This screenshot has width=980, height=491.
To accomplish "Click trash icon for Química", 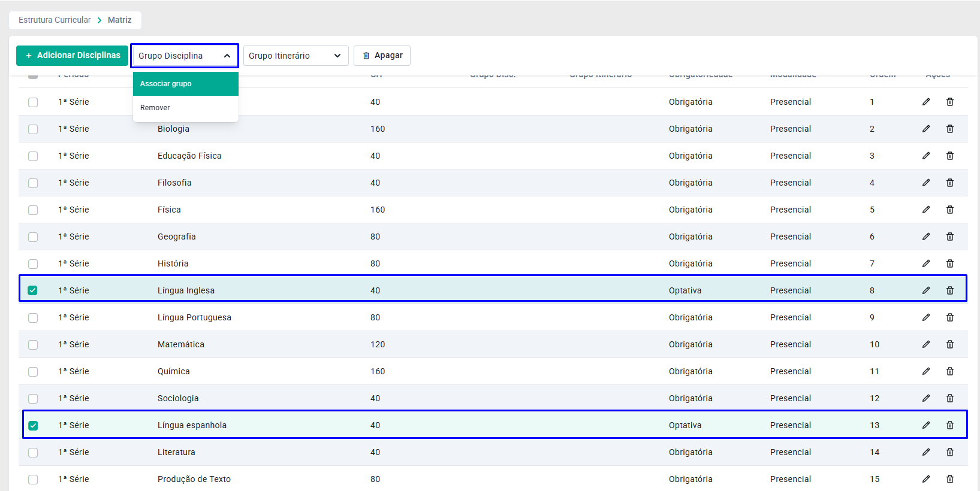I will pyautogui.click(x=950, y=371).
